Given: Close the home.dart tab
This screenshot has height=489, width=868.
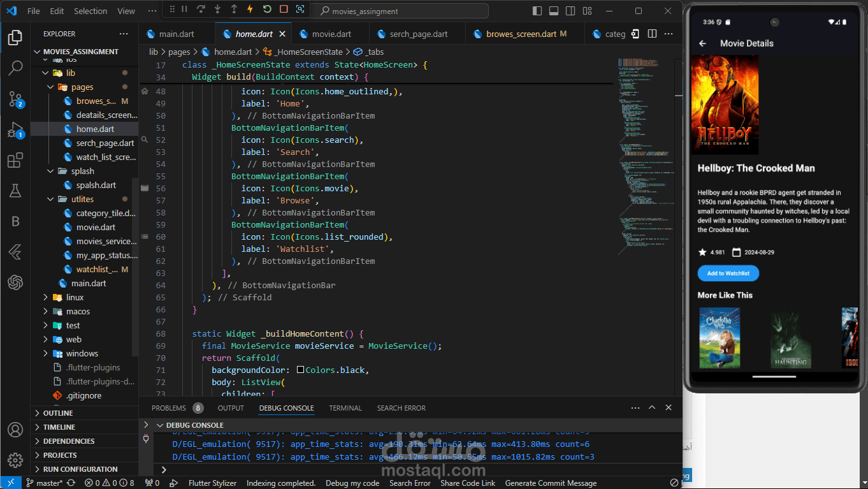Looking at the screenshot, I should [x=282, y=34].
